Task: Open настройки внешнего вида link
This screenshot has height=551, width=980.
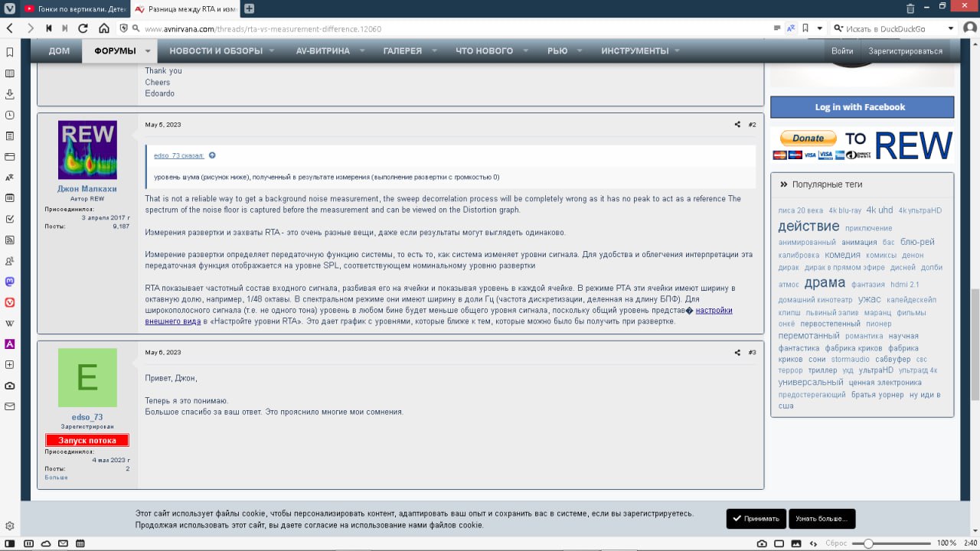Action: [439, 315]
